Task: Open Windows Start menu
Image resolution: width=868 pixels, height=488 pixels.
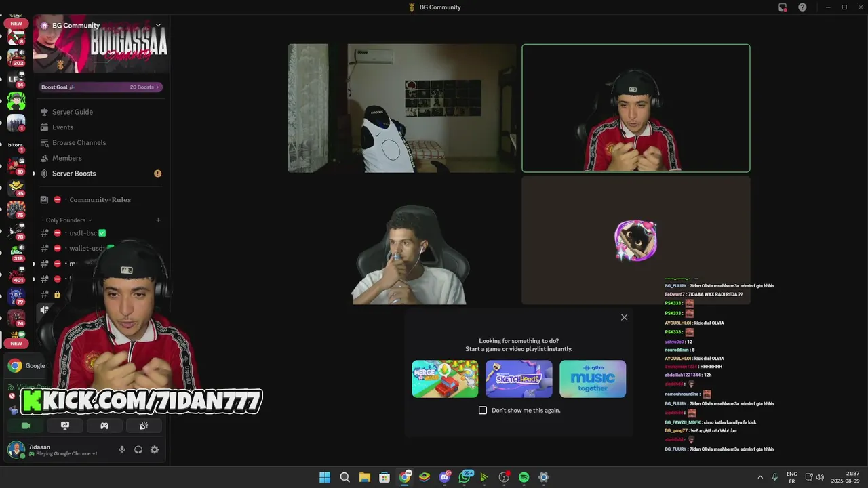Action: click(x=325, y=477)
